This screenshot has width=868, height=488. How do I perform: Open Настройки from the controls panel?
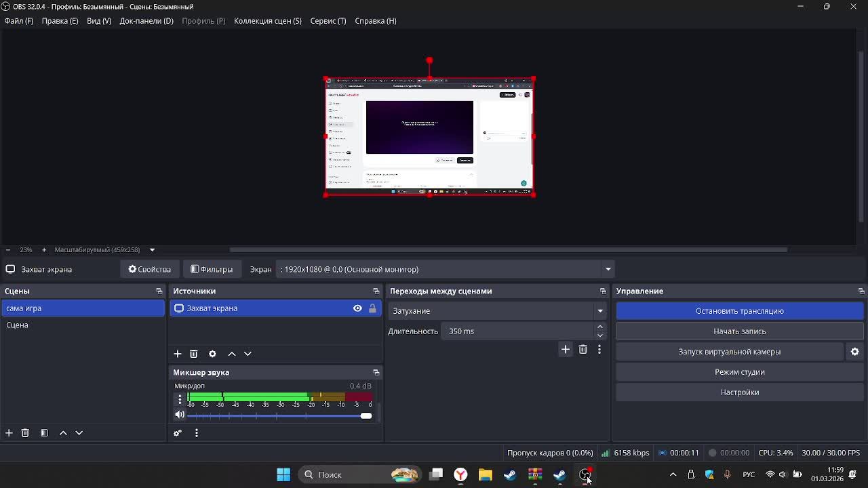740,392
